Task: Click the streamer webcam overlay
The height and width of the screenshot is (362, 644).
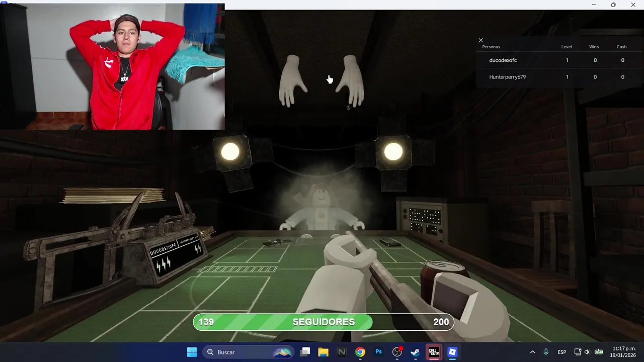Action: click(112, 66)
